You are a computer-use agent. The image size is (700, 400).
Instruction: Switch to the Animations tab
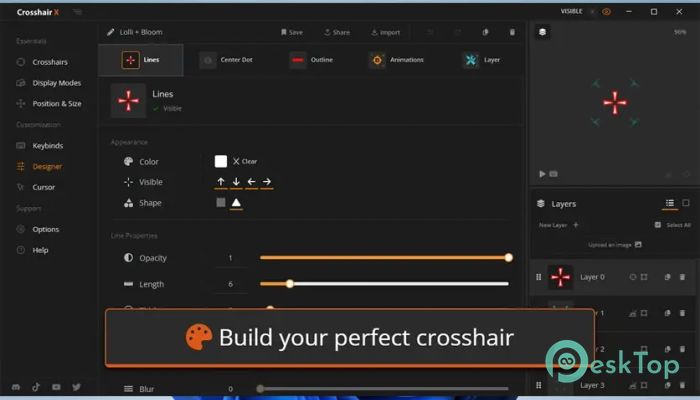pos(396,60)
